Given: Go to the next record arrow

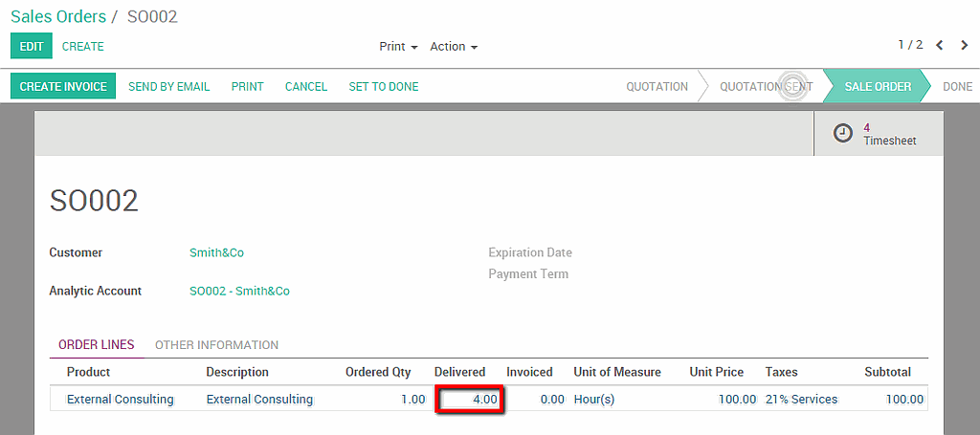Looking at the screenshot, I should (964, 45).
